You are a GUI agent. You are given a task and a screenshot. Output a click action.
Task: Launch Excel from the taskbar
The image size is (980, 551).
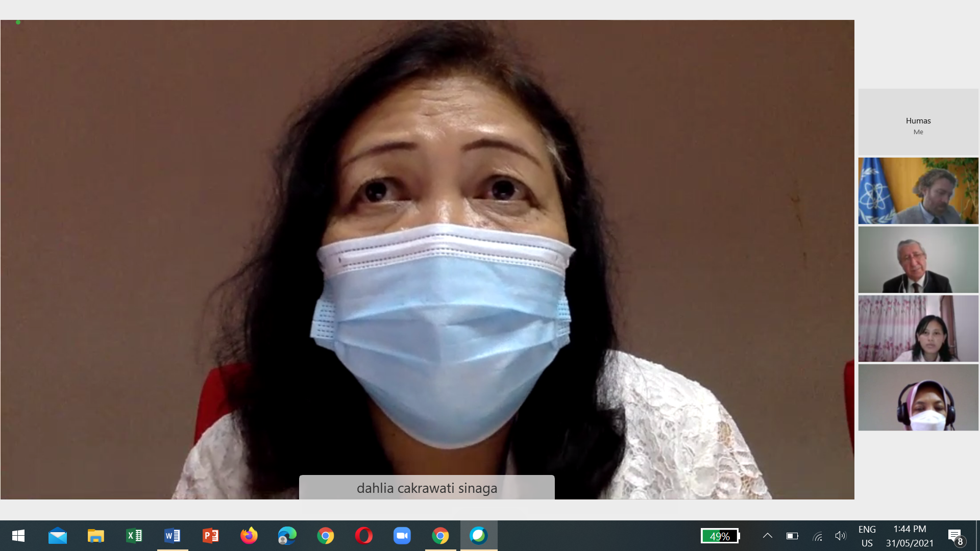point(134,536)
